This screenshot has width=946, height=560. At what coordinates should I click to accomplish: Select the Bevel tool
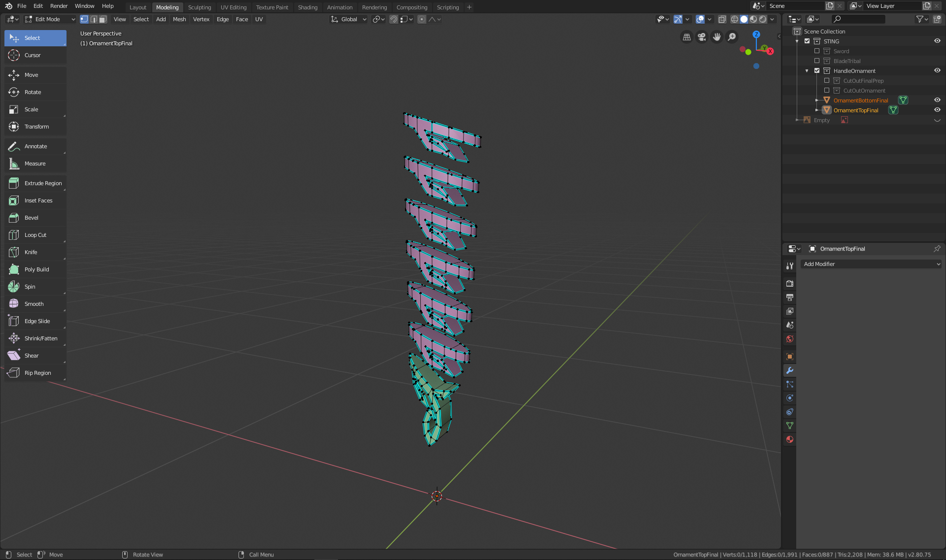pyautogui.click(x=31, y=218)
